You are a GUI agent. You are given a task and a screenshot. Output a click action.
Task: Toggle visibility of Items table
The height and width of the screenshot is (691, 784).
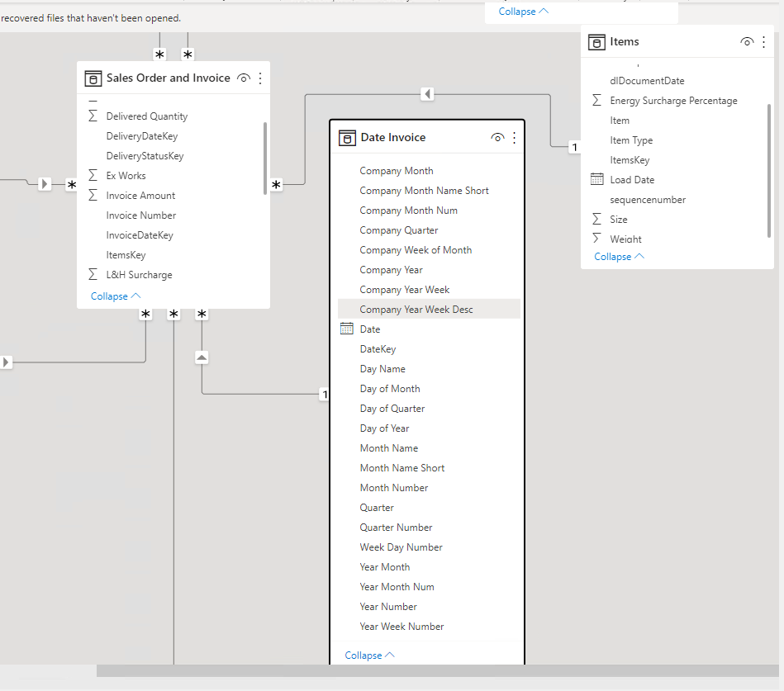[747, 42]
